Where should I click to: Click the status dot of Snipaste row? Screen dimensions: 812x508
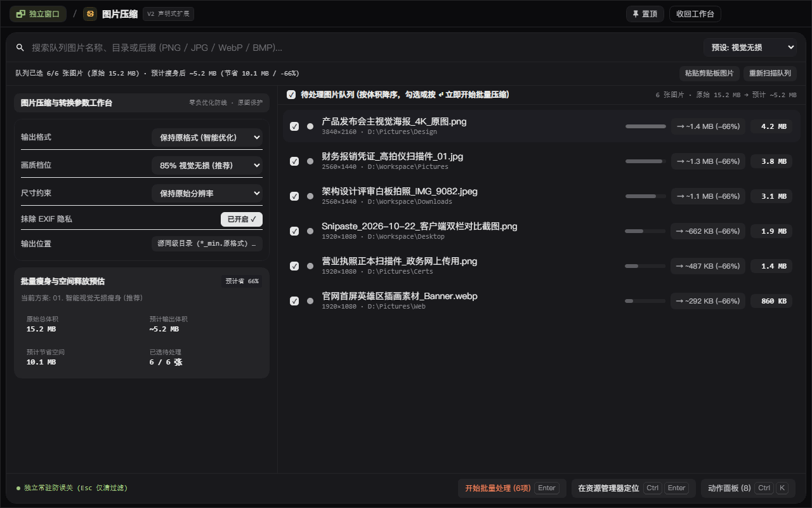(x=310, y=231)
